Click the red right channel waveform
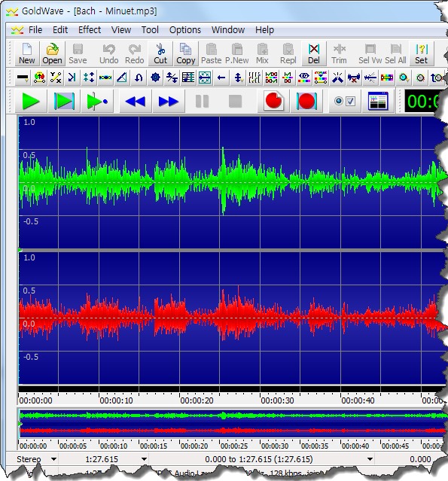 click(230, 318)
